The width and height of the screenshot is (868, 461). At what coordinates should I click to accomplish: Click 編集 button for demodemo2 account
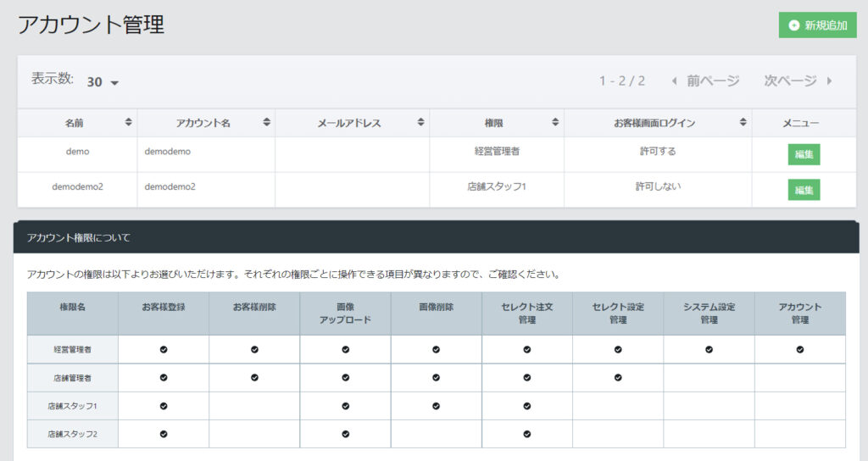click(x=804, y=190)
